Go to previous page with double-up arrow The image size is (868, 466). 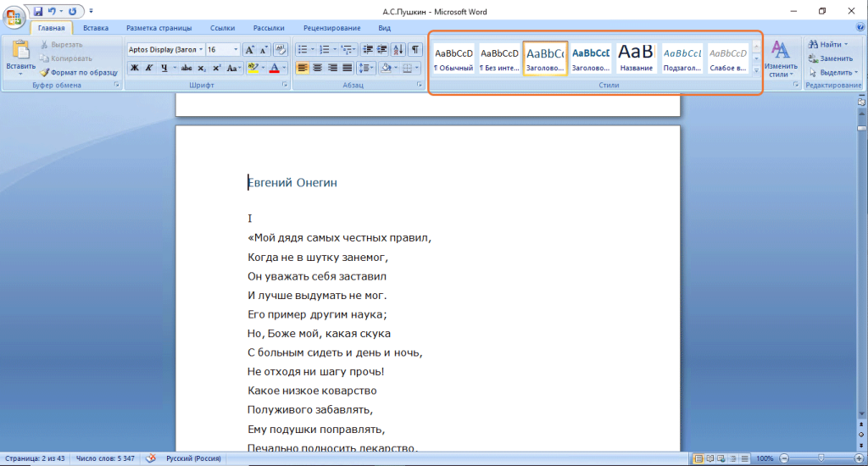[861, 424]
